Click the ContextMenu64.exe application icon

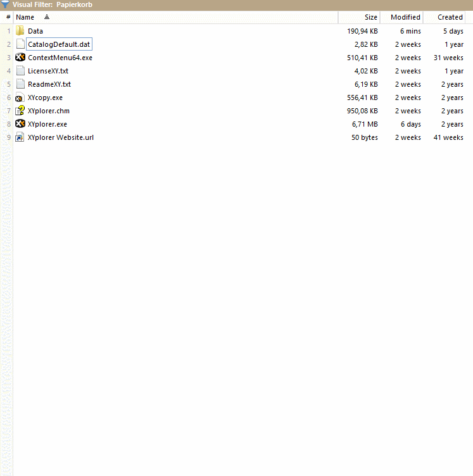click(20, 58)
